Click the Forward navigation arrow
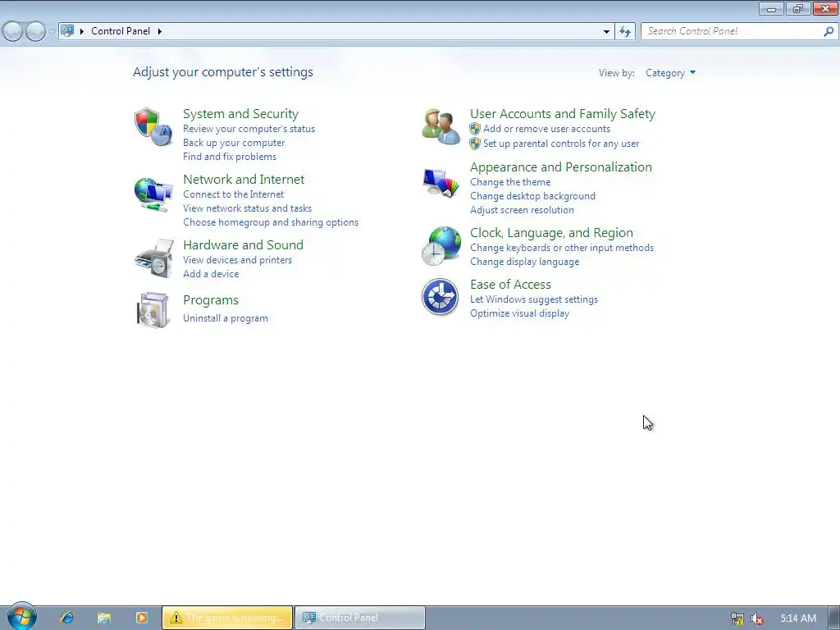The height and width of the screenshot is (630, 840). 35,32
